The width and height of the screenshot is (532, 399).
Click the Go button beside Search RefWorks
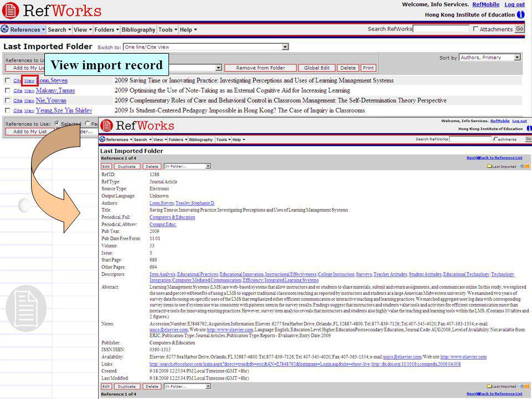520,29
